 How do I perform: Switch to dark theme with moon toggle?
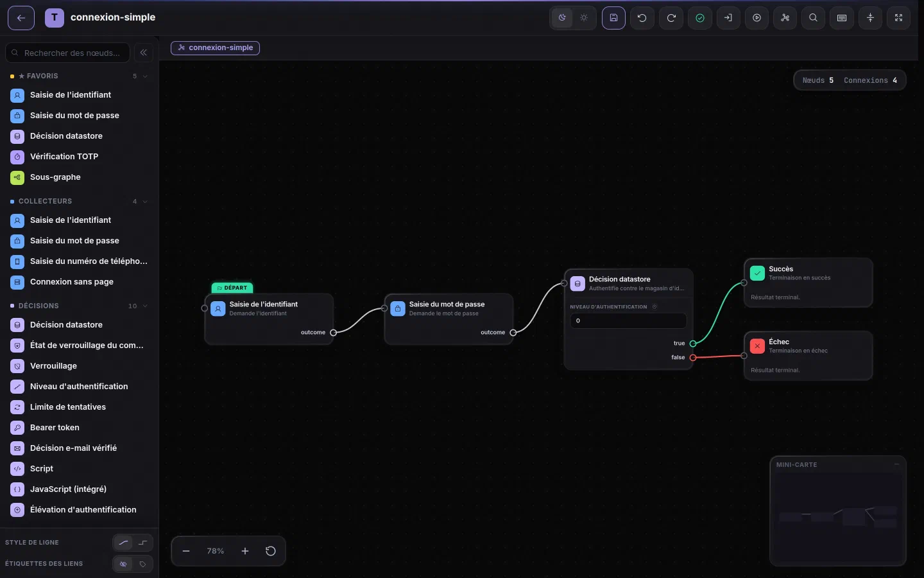(563, 18)
